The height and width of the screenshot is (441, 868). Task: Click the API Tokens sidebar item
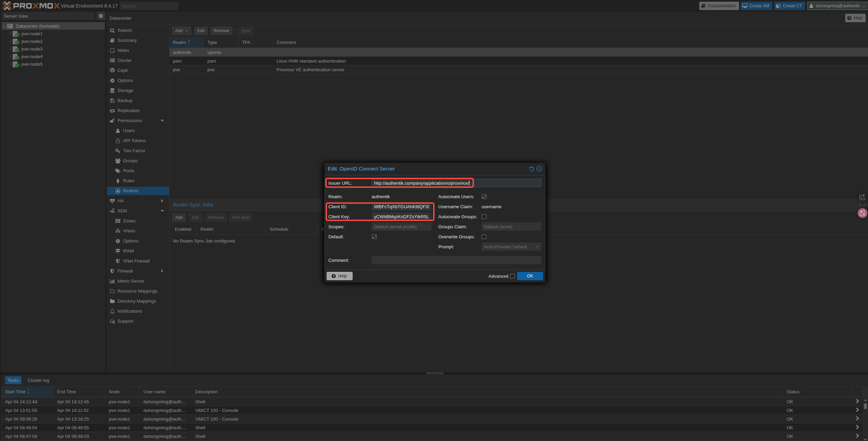pos(134,141)
